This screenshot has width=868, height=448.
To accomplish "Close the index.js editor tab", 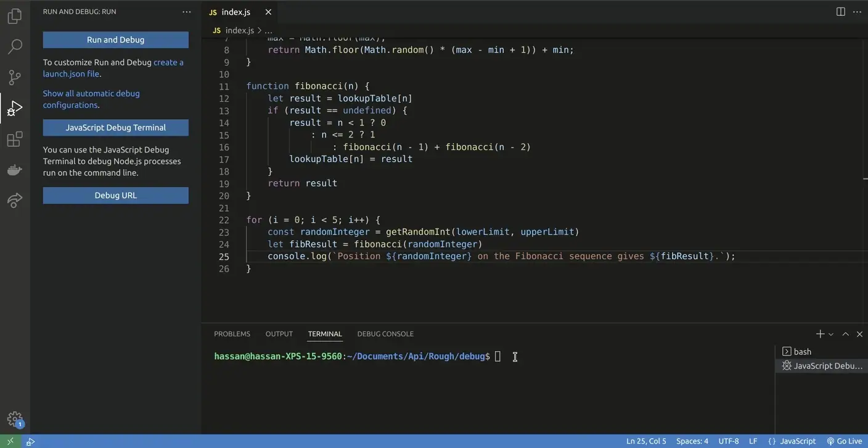I will click(268, 12).
